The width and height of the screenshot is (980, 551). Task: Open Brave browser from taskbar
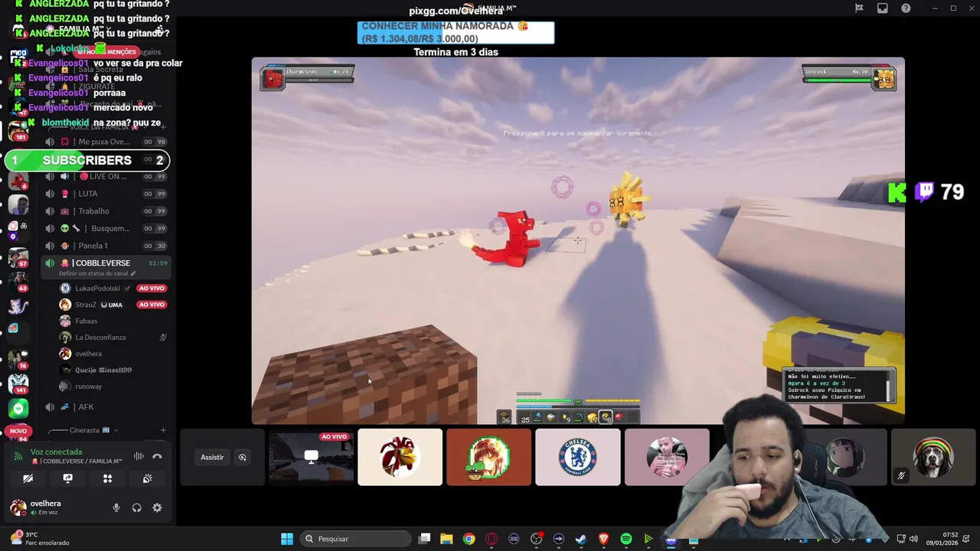(x=603, y=539)
